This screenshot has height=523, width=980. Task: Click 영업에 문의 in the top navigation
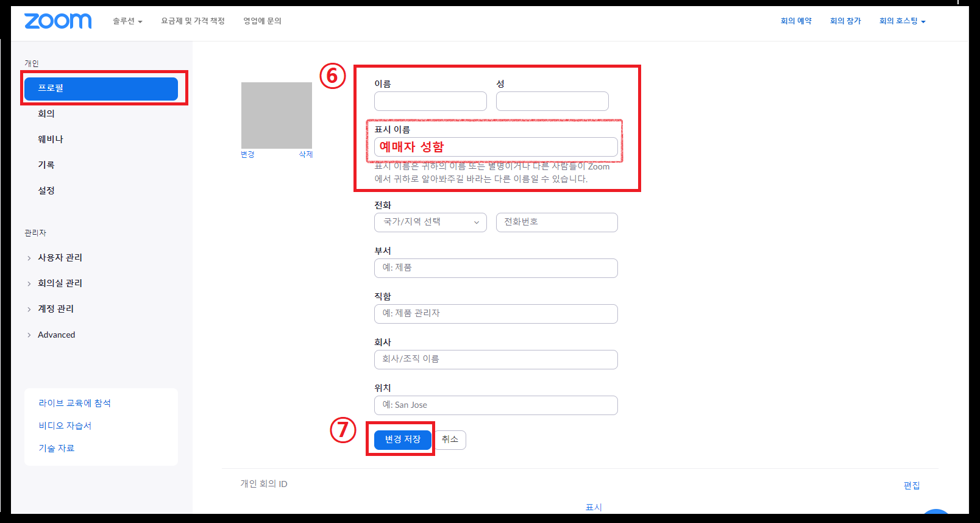[262, 21]
